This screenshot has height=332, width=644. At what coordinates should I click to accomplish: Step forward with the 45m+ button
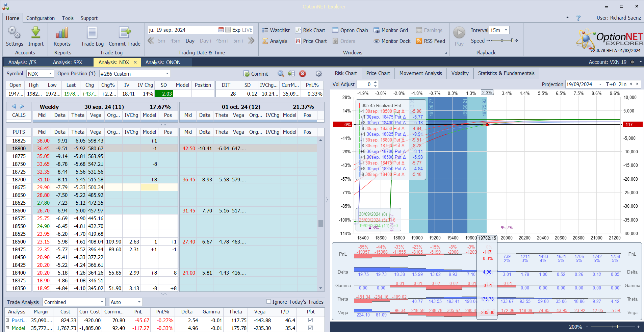pyautogui.click(x=223, y=41)
